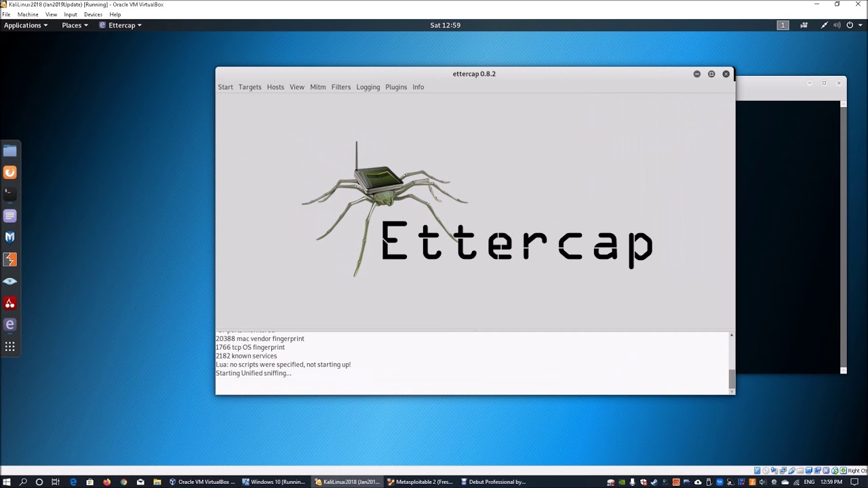Open VirtualBox File menu
Viewport: 868px width, 488px height.
coord(6,14)
